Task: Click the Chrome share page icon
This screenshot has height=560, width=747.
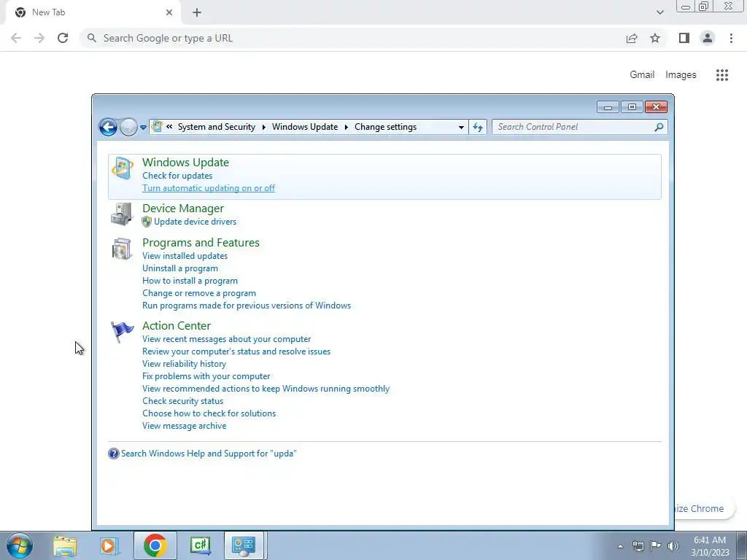Action: (632, 38)
